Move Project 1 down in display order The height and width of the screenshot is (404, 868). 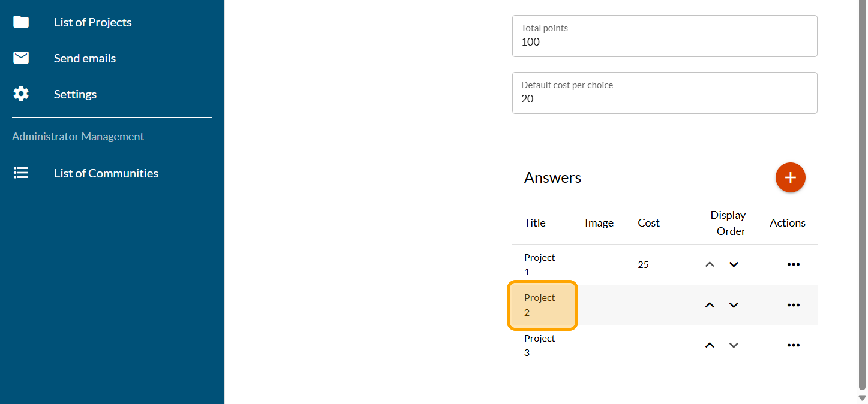pyautogui.click(x=734, y=264)
